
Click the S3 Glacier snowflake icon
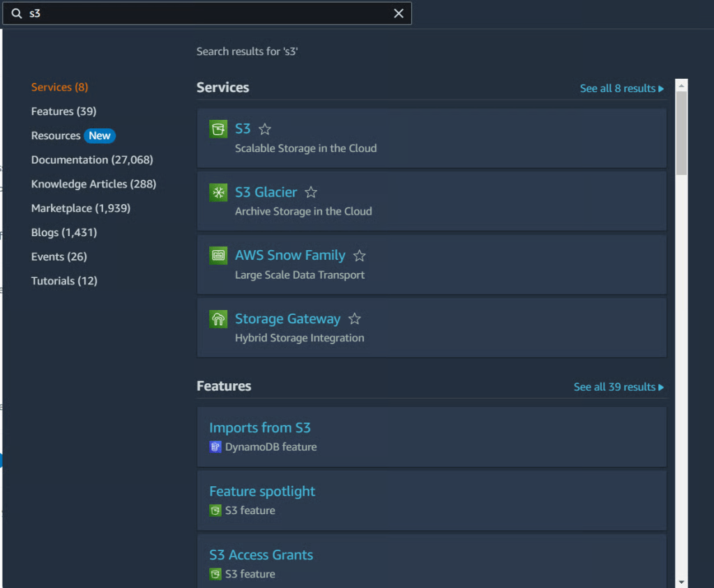[x=218, y=192]
